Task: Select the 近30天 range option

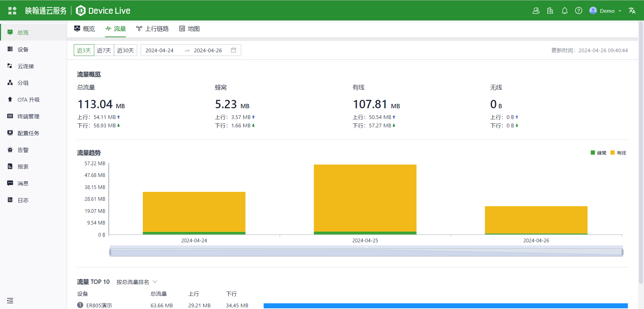Action: tap(125, 50)
